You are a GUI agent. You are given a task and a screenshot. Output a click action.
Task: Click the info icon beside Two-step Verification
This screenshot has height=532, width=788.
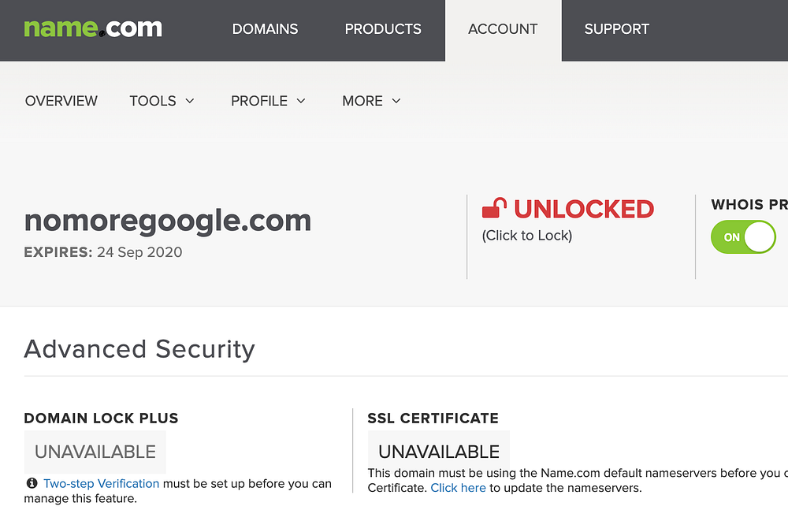click(32, 483)
